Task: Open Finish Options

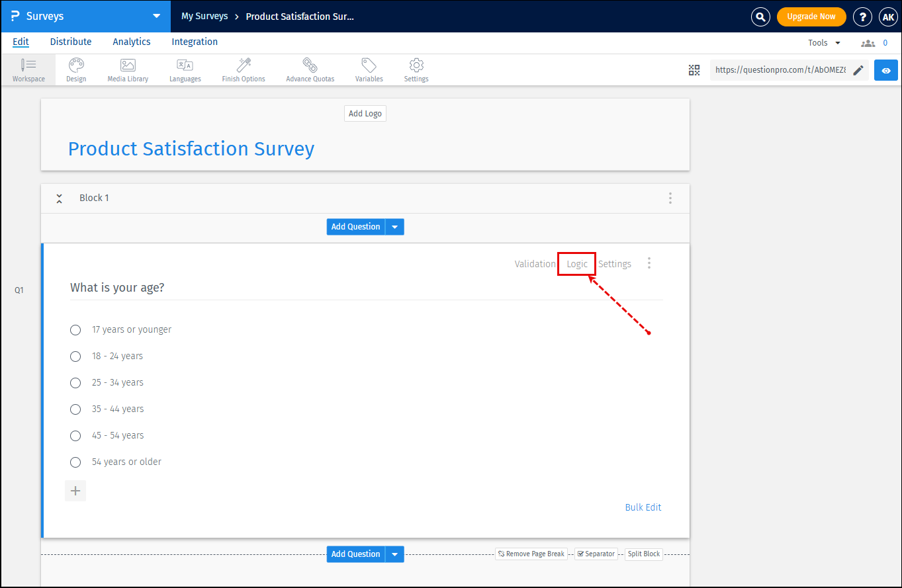Action: click(x=243, y=69)
